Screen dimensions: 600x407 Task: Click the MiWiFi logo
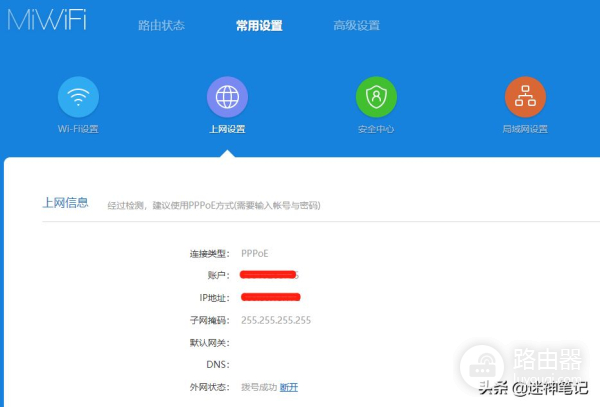[x=47, y=20]
